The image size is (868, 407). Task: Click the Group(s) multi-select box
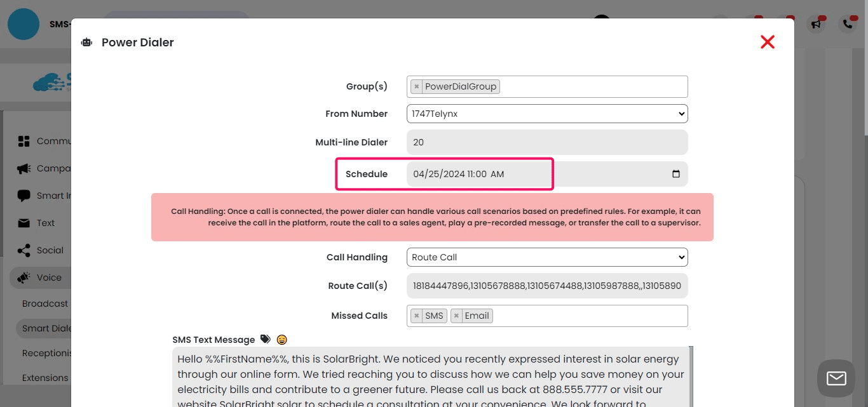tap(547, 86)
